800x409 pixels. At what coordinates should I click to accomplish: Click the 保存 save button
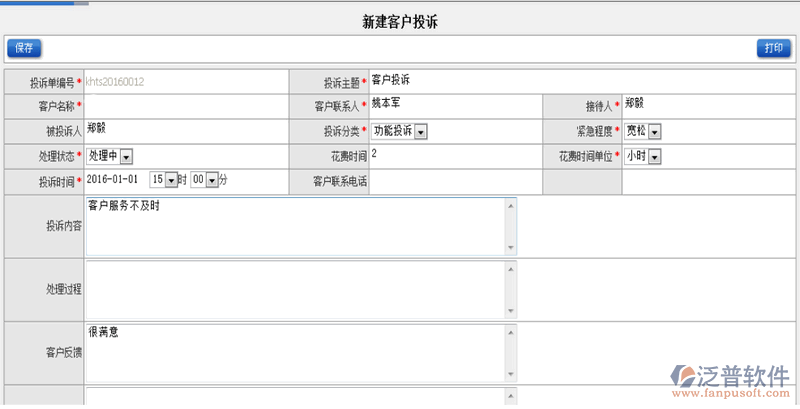tap(24, 48)
